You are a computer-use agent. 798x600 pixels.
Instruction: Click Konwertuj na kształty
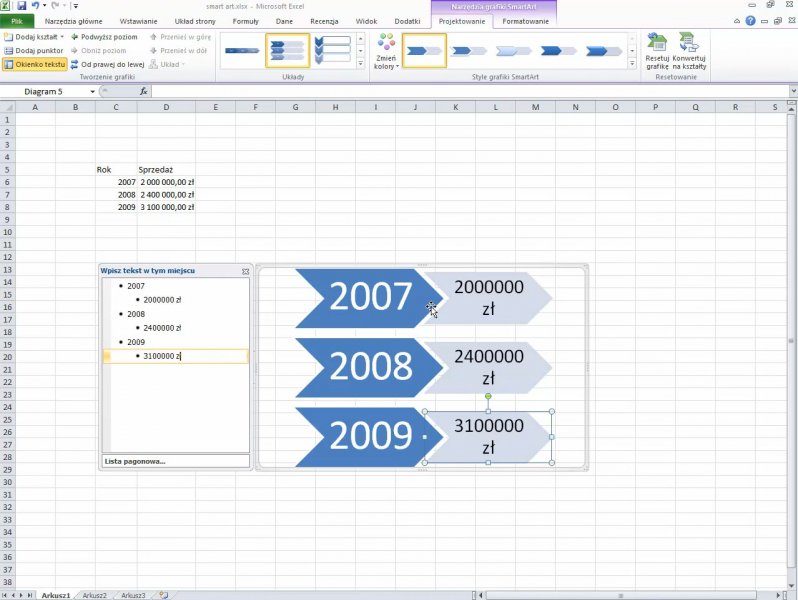pos(689,50)
